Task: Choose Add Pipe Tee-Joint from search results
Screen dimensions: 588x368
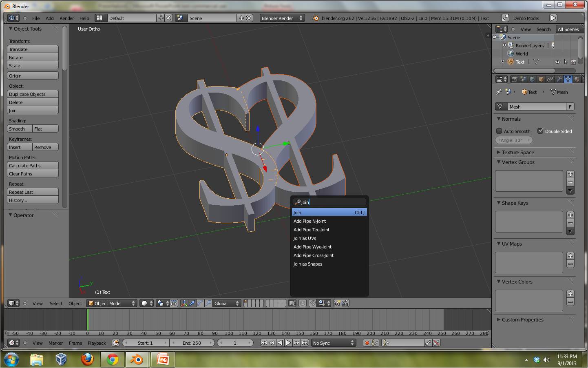Action: [329, 230]
